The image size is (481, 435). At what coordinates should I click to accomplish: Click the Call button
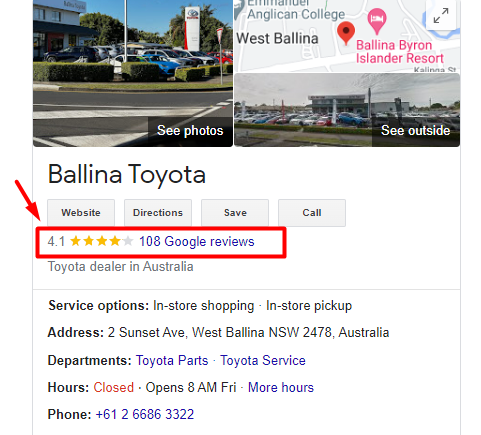[312, 213]
